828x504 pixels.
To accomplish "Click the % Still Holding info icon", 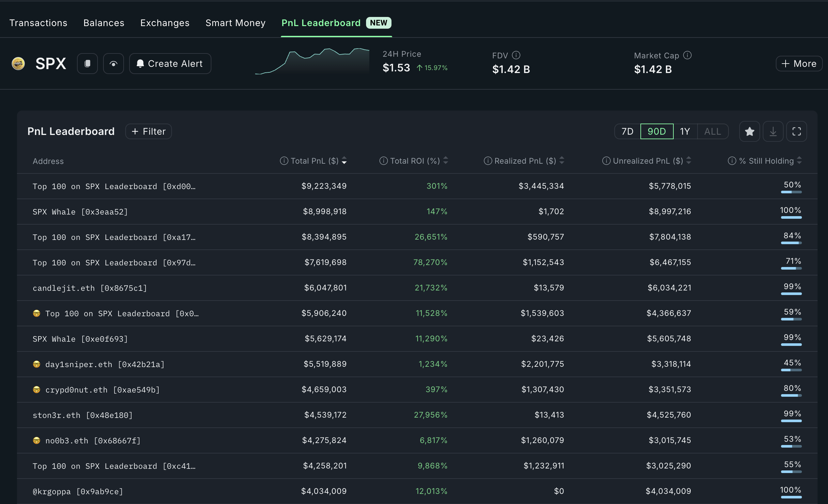I will [x=732, y=161].
